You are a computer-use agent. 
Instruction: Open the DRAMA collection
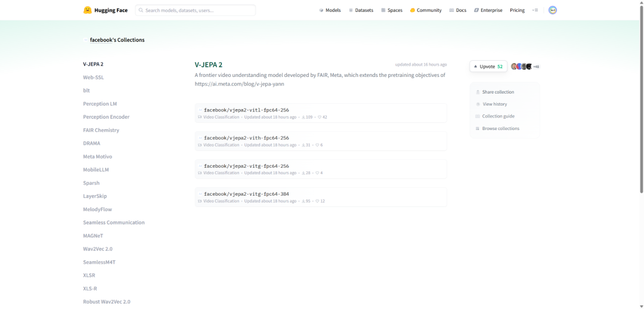pyautogui.click(x=92, y=143)
